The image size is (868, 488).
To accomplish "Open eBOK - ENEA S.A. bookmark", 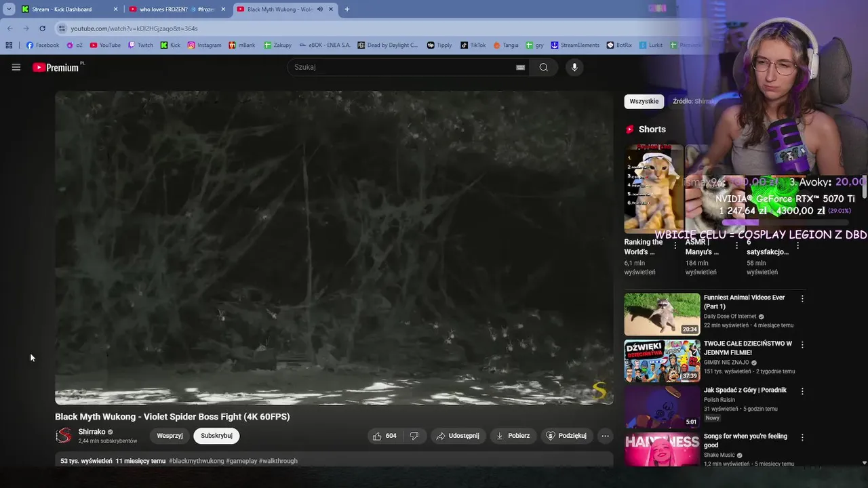I will (324, 45).
